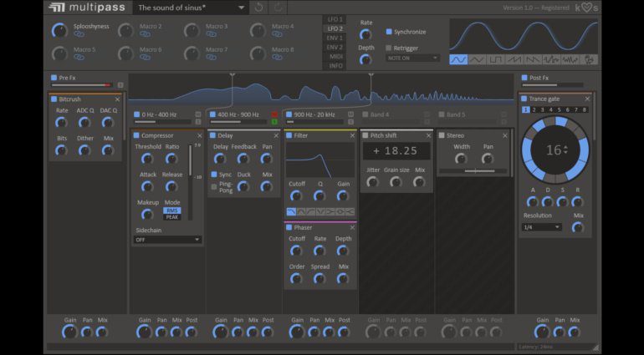
Task: Select the ramp-up sawtooth LFO waveform
Action: pyautogui.click(x=514, y=60)
